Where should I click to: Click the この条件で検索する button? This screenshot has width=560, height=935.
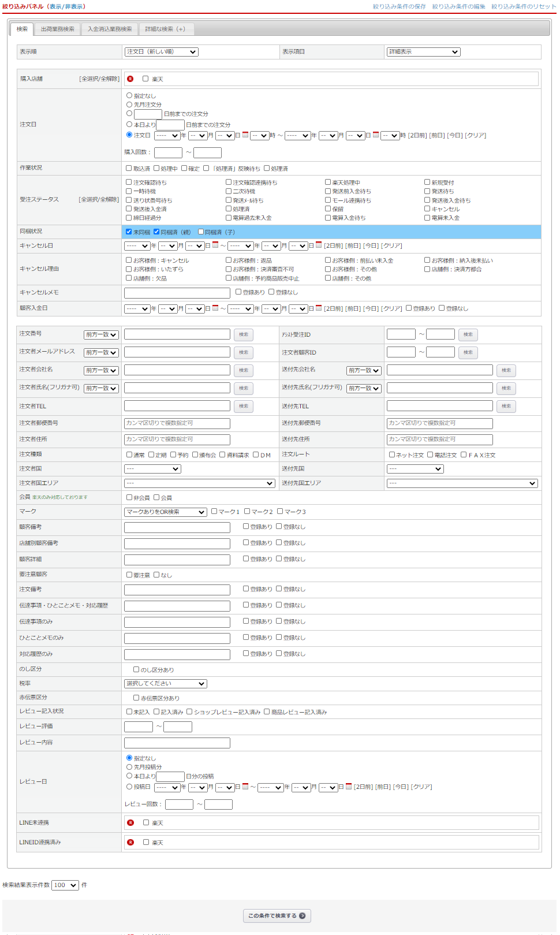pyautogui.click(x=277, y=916)
